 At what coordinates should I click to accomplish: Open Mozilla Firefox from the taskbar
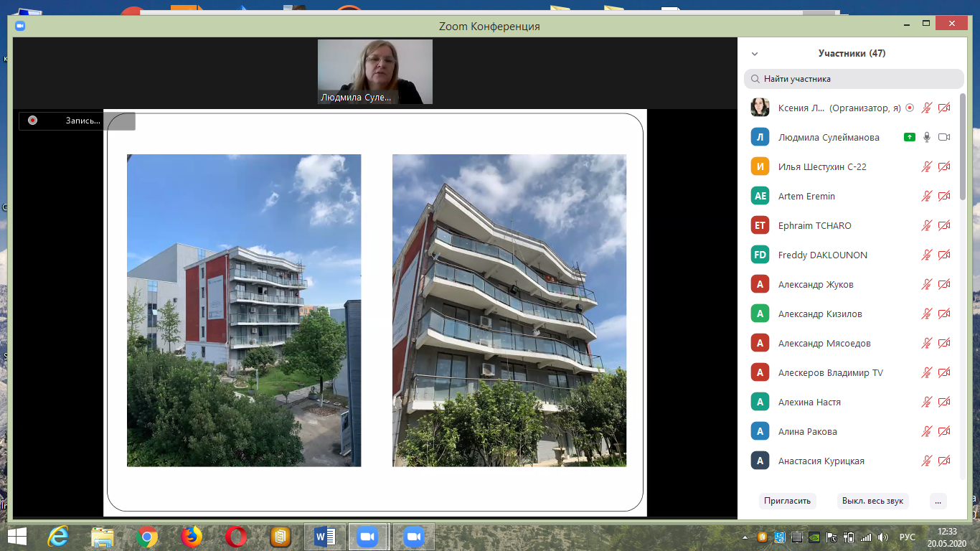point(192,537)
